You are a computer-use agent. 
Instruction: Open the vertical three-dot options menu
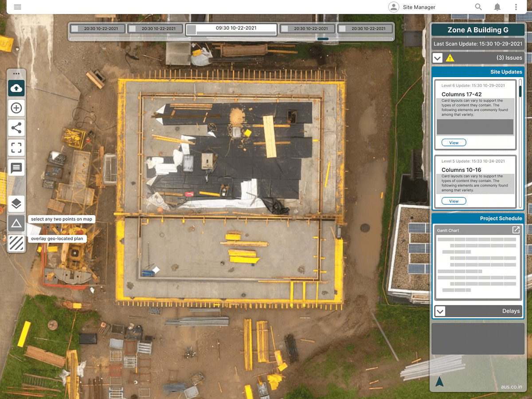pyautogui.click(x=516, y=7)
